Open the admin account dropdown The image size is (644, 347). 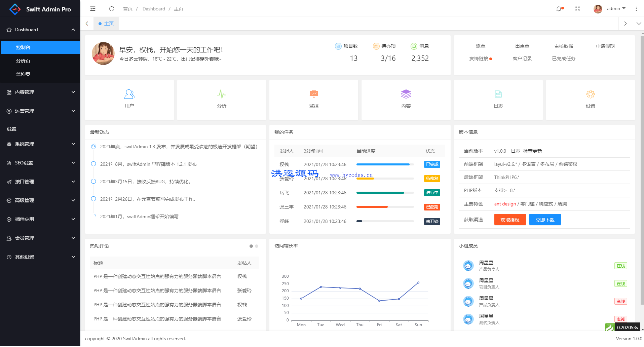pos(616,8)
